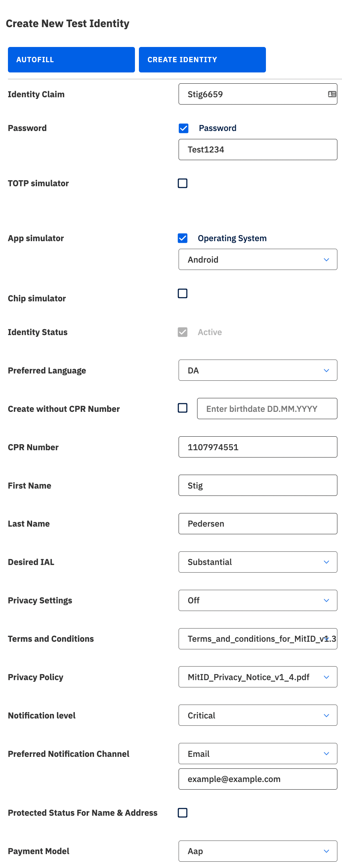Check Create without CPR Number box
The image size is (342, 868).
(x=182, y=408)
